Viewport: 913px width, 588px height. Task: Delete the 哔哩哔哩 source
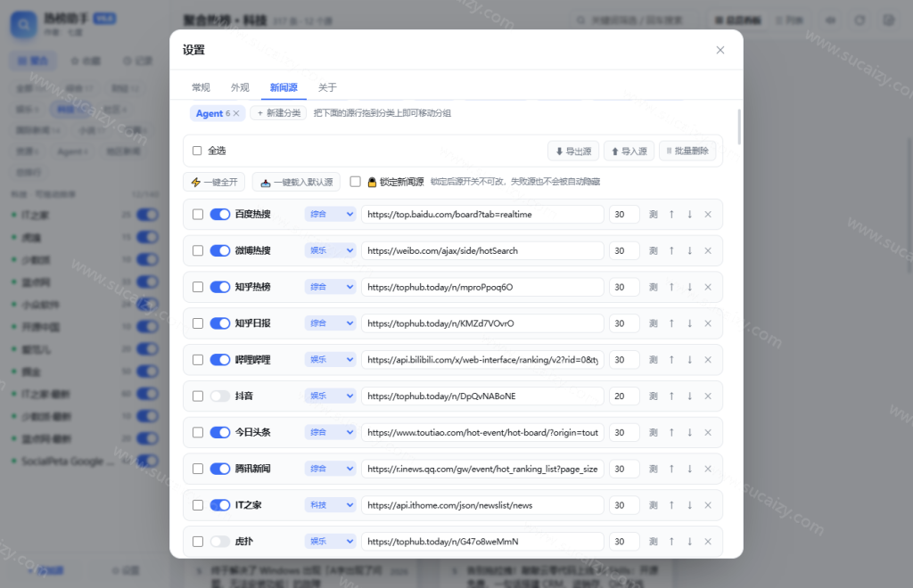point(708,360)
